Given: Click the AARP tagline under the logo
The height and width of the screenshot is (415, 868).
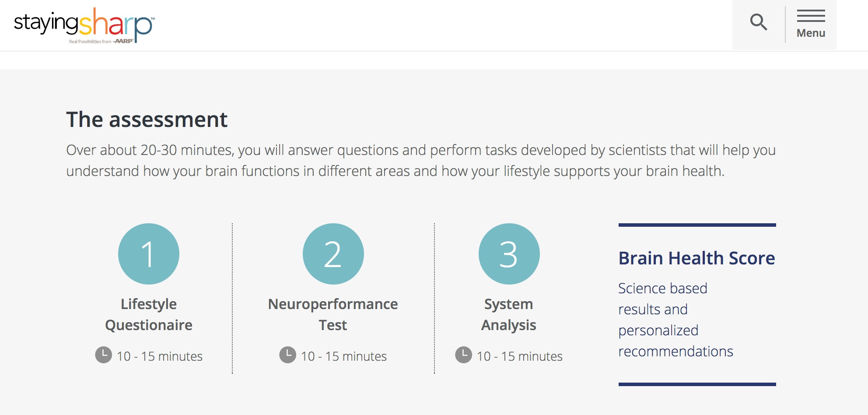Looking at the screenshot, I should (101, 41).
